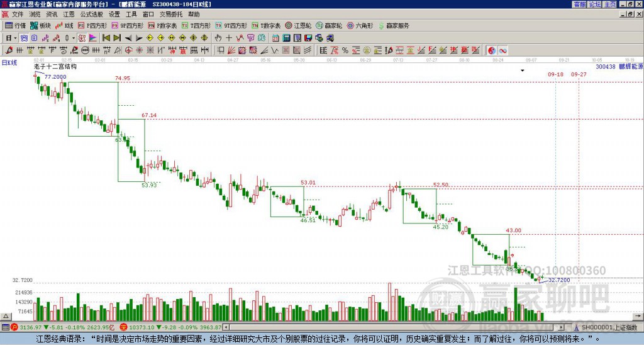Open the T数字表 tool

point(266,25)
